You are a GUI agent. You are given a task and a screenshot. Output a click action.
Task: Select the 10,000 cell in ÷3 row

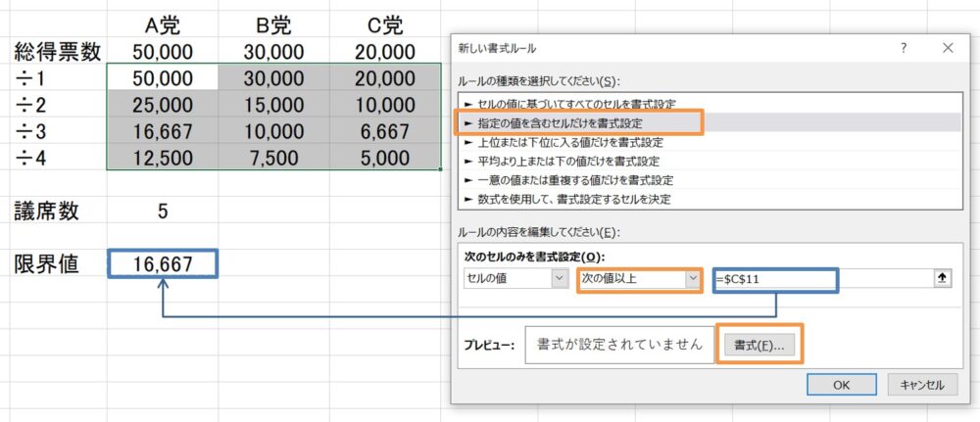coord(273,130)
